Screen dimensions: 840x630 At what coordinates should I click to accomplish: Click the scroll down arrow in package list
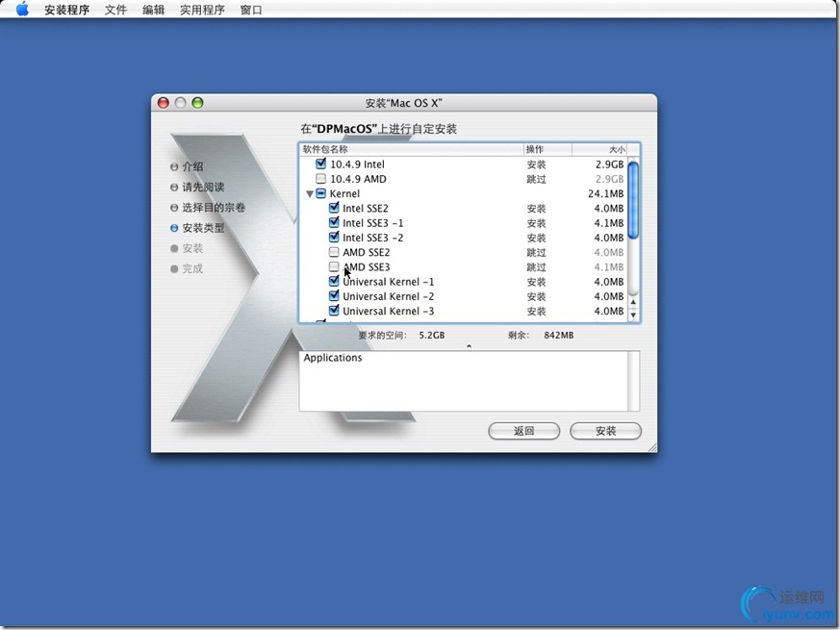point(633,315)
